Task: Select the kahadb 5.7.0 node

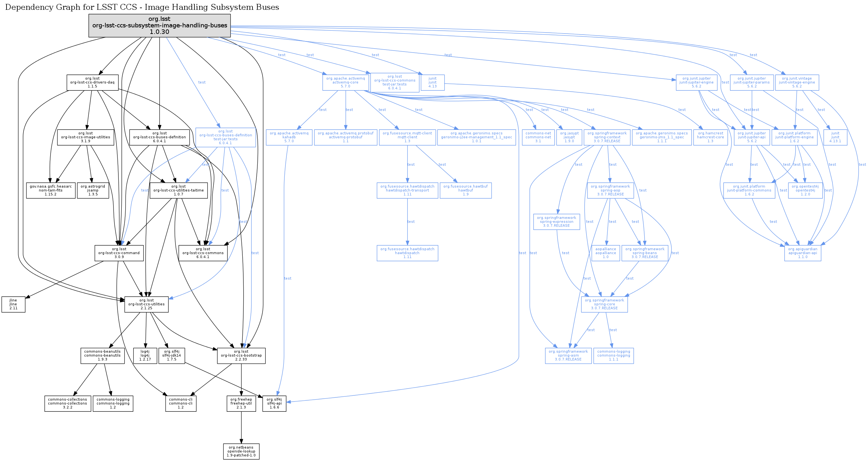Action: click(289, 137)
